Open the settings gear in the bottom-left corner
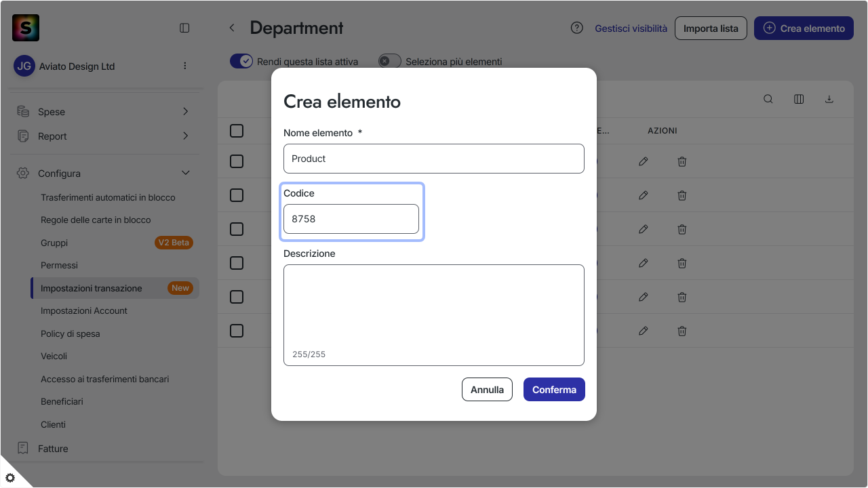Image resolution: width=868 pixels, height=488 pixels. tap(10, 478)
